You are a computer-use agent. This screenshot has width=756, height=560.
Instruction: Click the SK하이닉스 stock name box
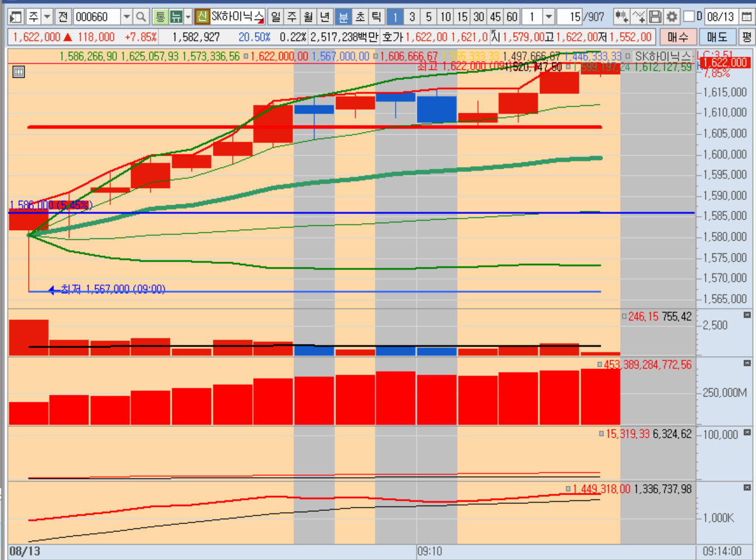(237, 16)
